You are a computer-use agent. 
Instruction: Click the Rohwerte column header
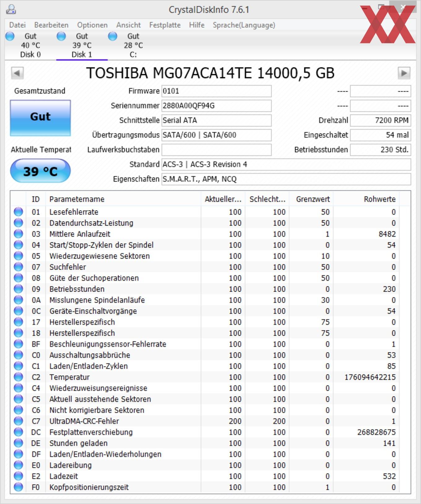click(x=366, y=199)
